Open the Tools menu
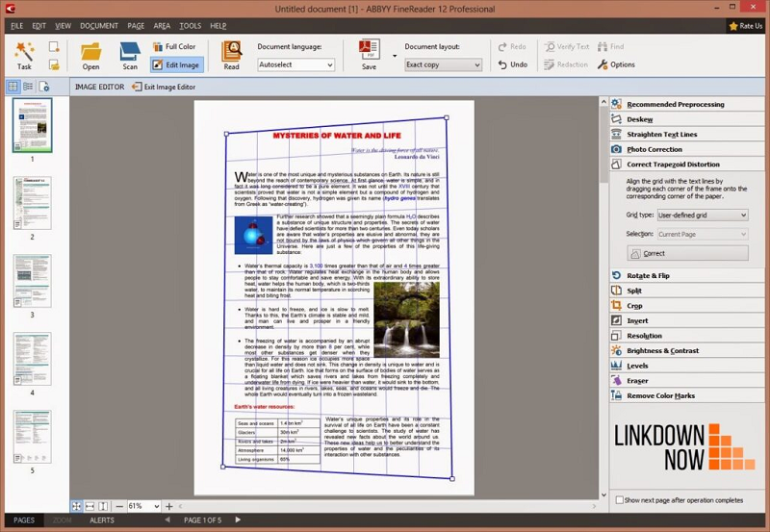This screenshot has width=770, height=532. coord(190,26)
